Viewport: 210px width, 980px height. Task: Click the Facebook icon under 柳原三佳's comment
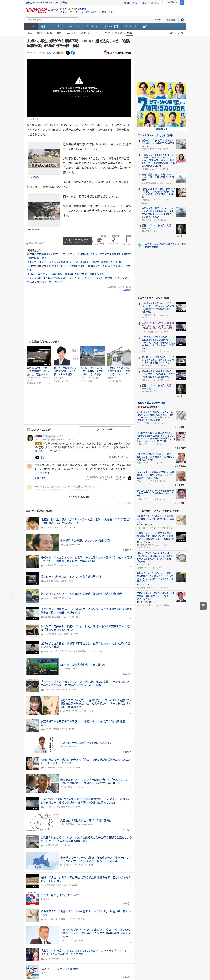click(x=42, y=457)
